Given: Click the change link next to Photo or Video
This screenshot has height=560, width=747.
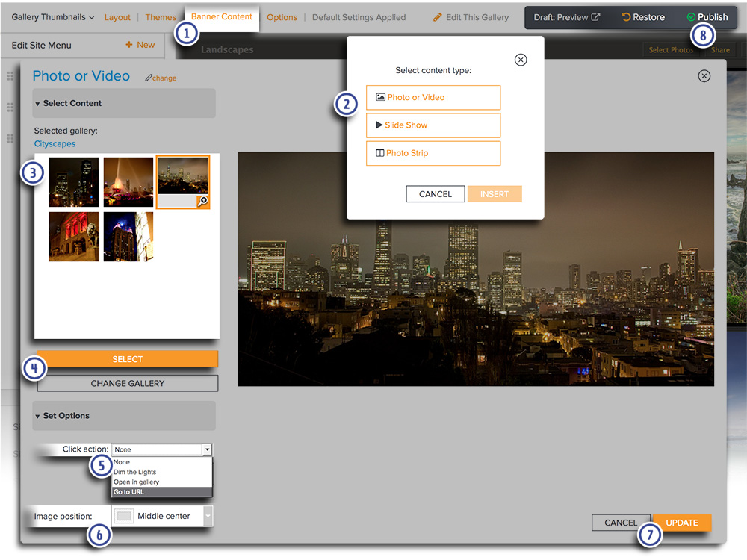Looking at the screenshot, I should tap(161, 78).
